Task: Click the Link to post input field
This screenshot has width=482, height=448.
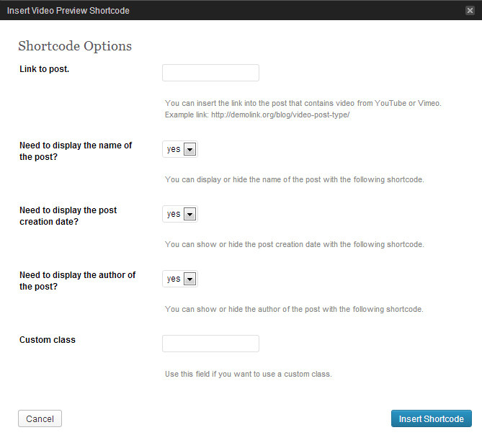Action: click(x=210, y=73)
